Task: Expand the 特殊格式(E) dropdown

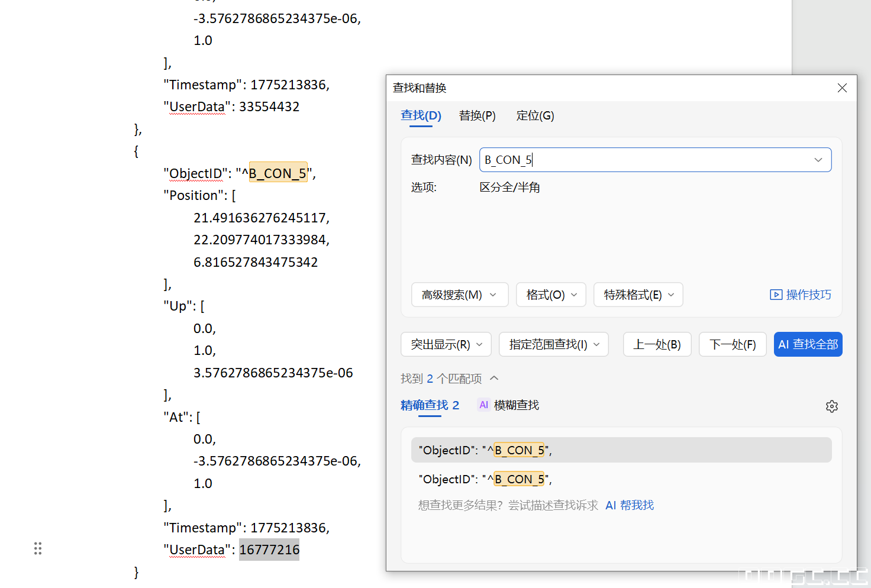Action: point(638,295)
